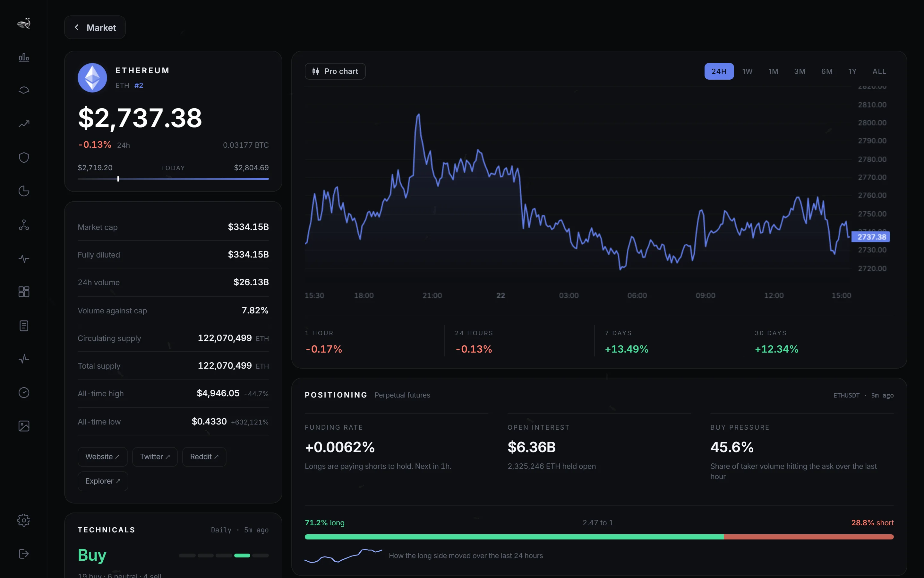Screen dimensions: 924x578
Task: Open the pie chart sidebar icon
Action: pyautogui.click(x=24, y=191)
